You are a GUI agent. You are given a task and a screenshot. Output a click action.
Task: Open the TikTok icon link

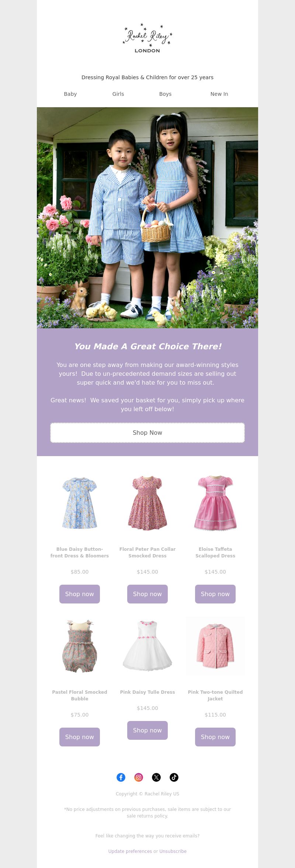point(174,777)
